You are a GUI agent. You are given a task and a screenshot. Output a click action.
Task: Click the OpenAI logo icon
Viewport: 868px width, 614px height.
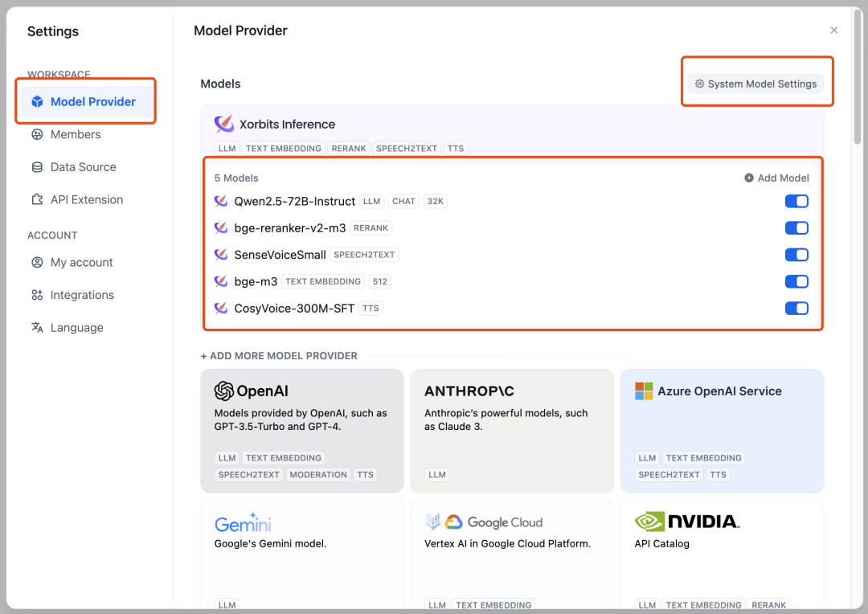click(x=223, y=391)
